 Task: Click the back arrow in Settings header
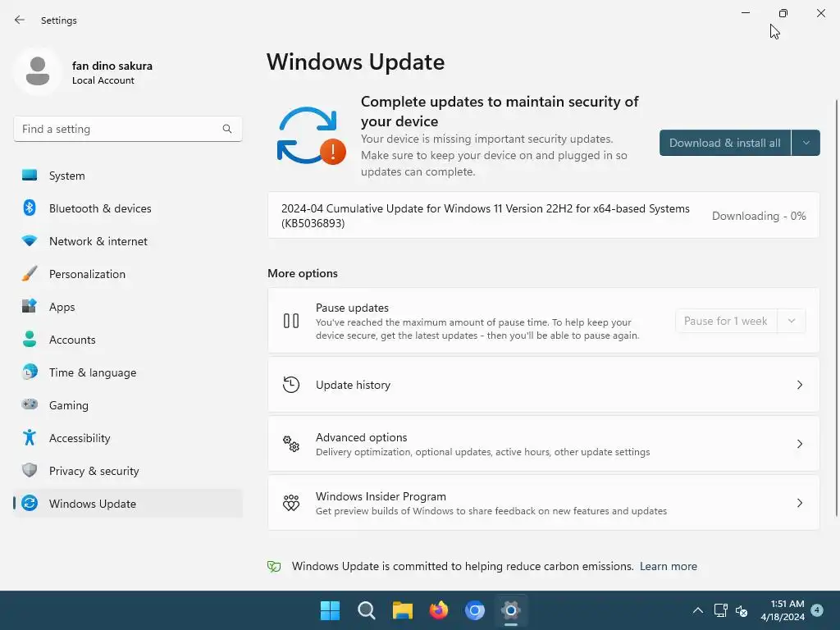coord(20,20)
